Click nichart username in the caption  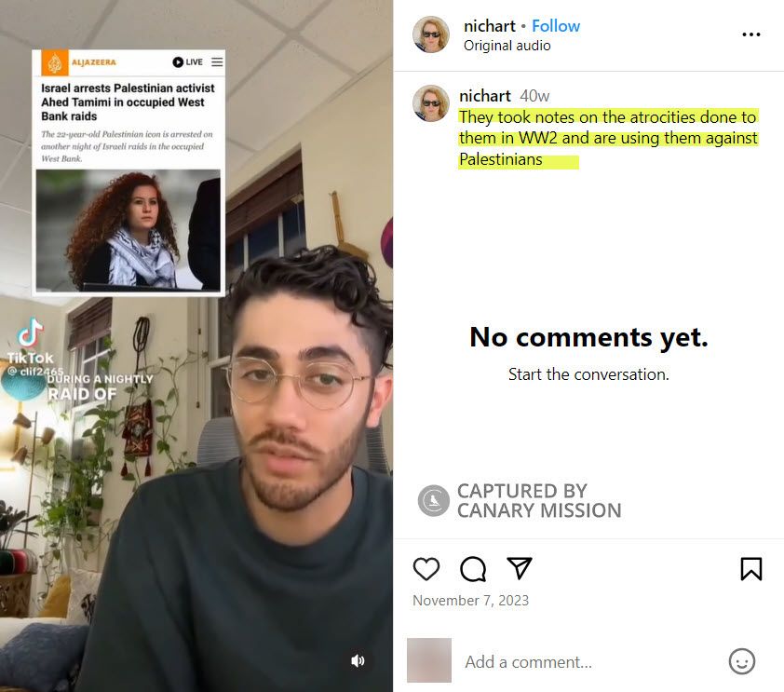coord(484,96)
